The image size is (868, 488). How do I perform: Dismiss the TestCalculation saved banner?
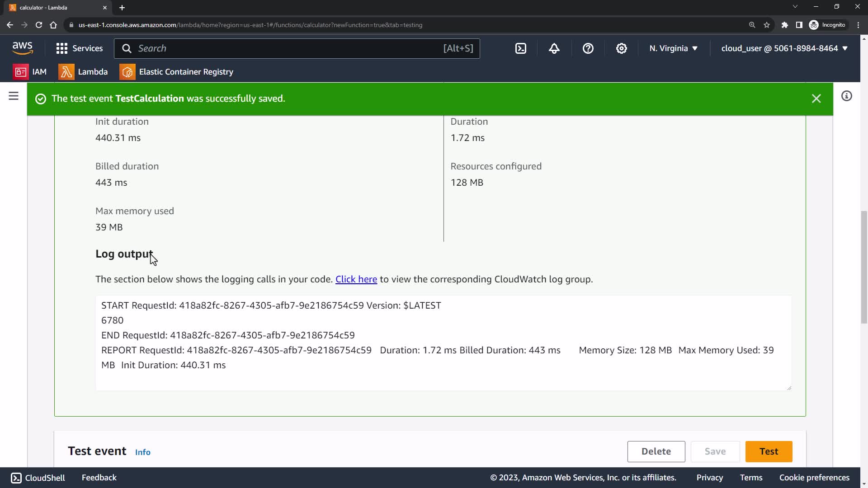click(816, 99)
